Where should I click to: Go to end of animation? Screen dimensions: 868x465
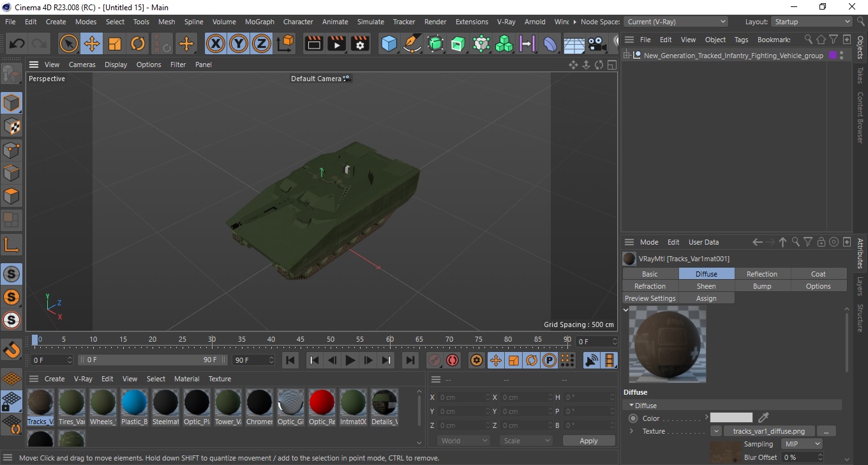tap(410, 360)
